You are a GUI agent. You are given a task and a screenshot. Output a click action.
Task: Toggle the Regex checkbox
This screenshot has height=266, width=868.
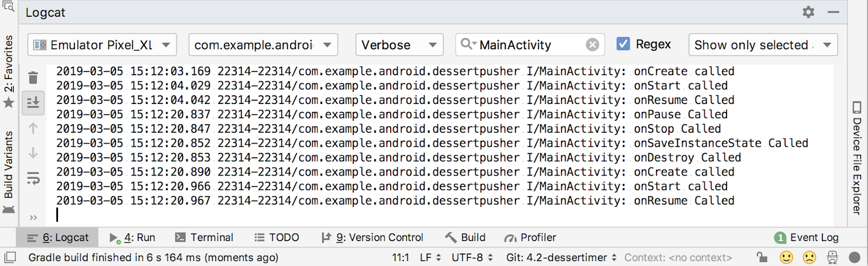click(623, 44)
